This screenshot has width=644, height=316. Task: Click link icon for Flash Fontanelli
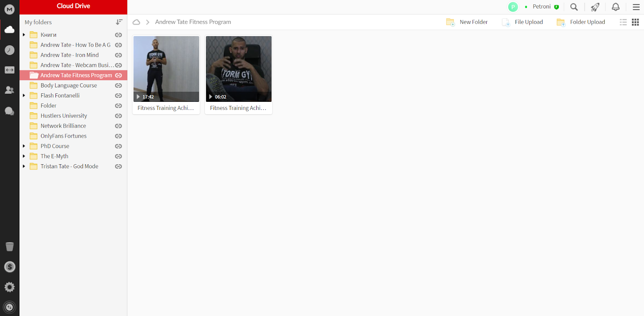point(118,95)
